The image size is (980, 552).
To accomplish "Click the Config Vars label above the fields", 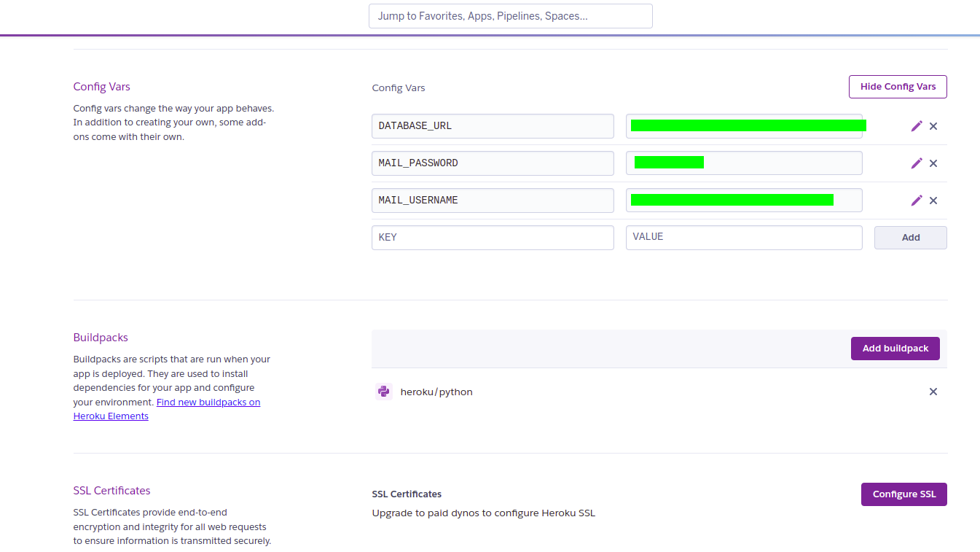I will [x=399, y=88].
